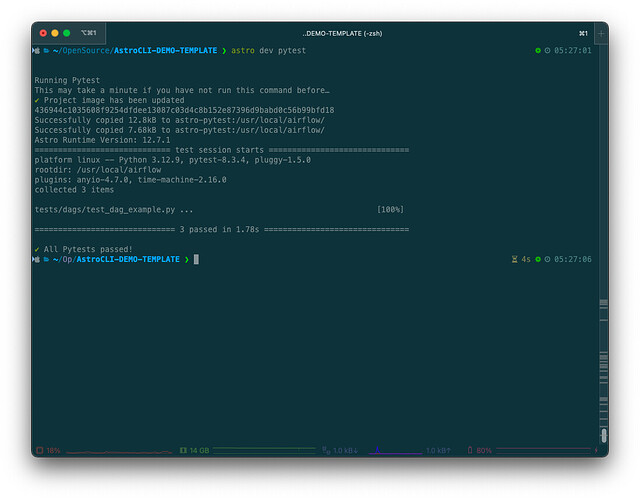Image resolution: width=641 pixels, height=500 pixels.
Task: Click 'rootdir: /usr/local/airflow' line
Action: 98,170
